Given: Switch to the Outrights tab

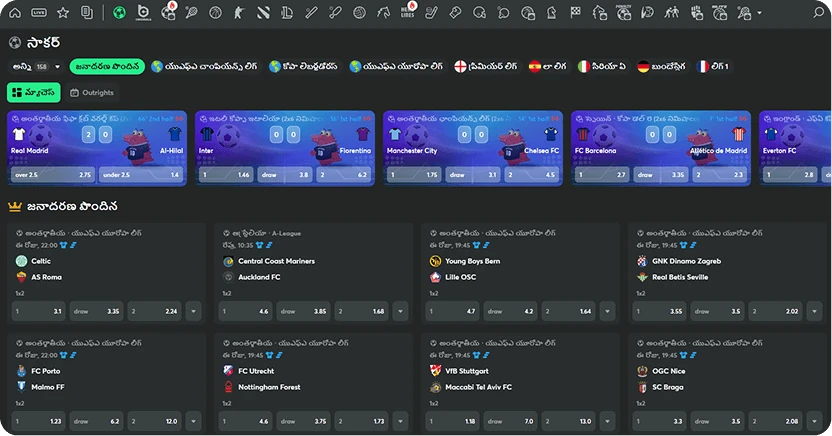Looking at the screenshot, I should pos(92,92).
